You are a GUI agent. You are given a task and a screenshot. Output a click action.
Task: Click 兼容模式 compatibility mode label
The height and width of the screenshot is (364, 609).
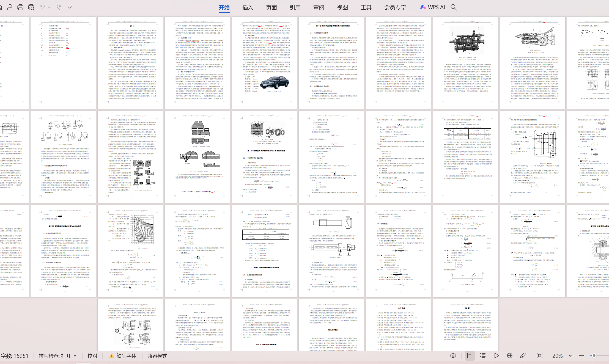pos(157,356)
